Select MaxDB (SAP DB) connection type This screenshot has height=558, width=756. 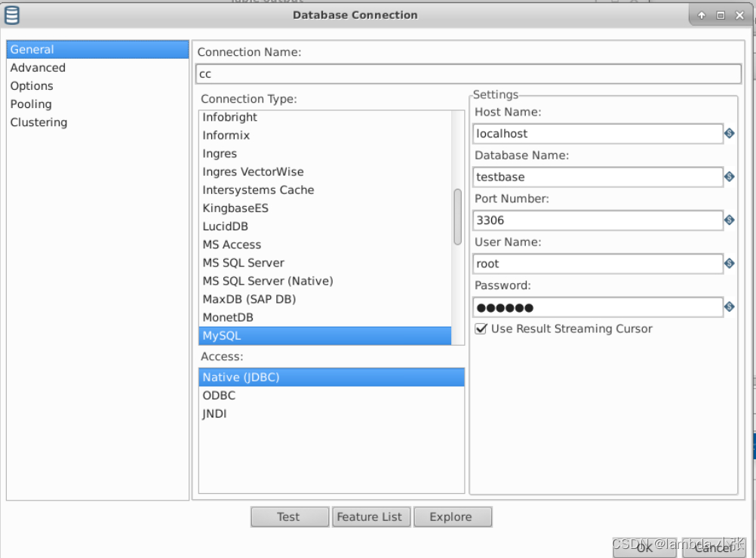pos(325,299)
